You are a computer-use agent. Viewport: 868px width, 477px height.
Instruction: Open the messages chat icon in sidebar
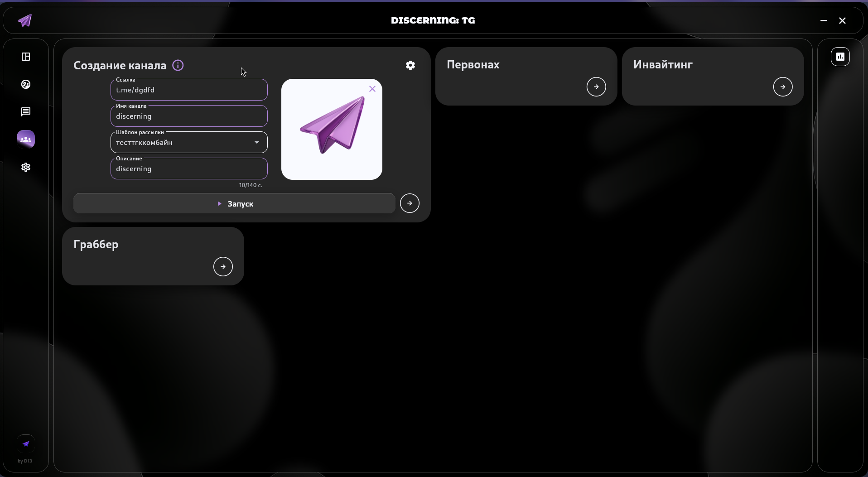(x=26, y=112)
